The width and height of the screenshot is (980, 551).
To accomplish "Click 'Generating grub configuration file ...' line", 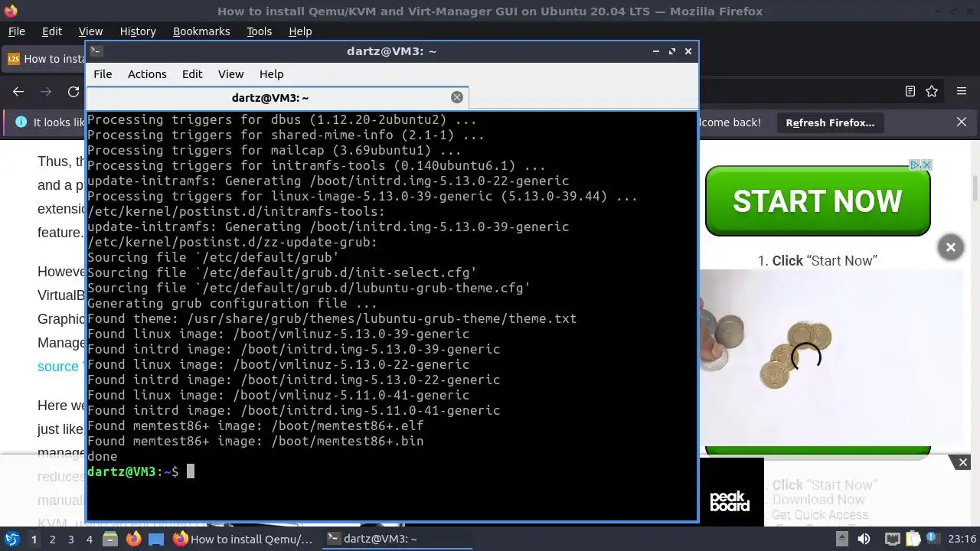I will pos(233,303).
